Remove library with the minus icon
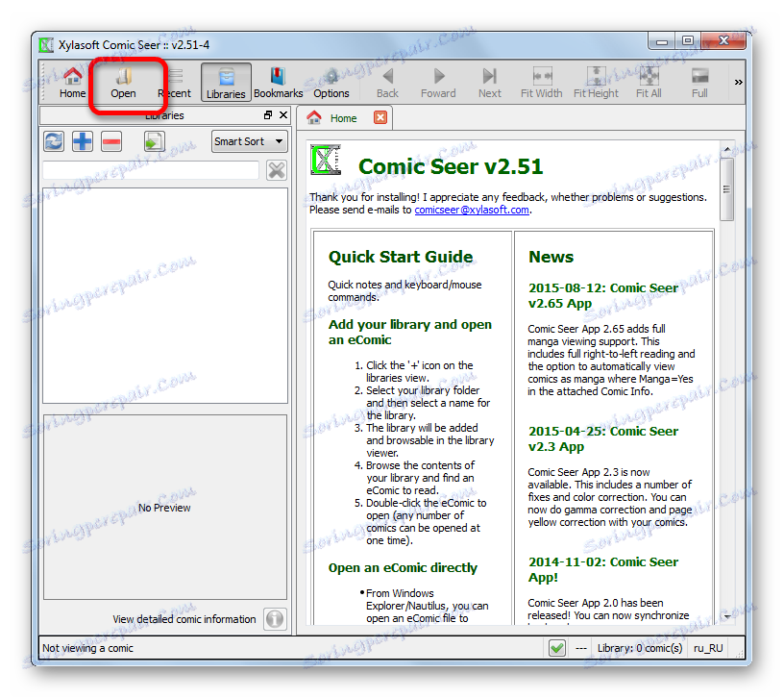 111,141
